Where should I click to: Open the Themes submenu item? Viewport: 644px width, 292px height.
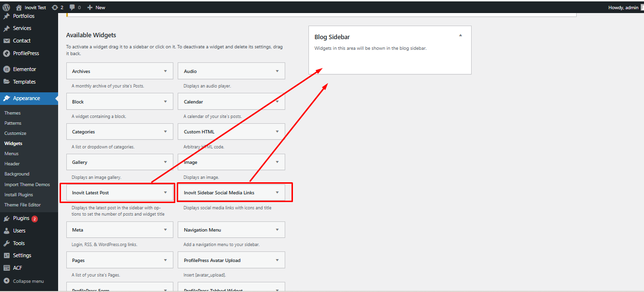pos(13,113)
